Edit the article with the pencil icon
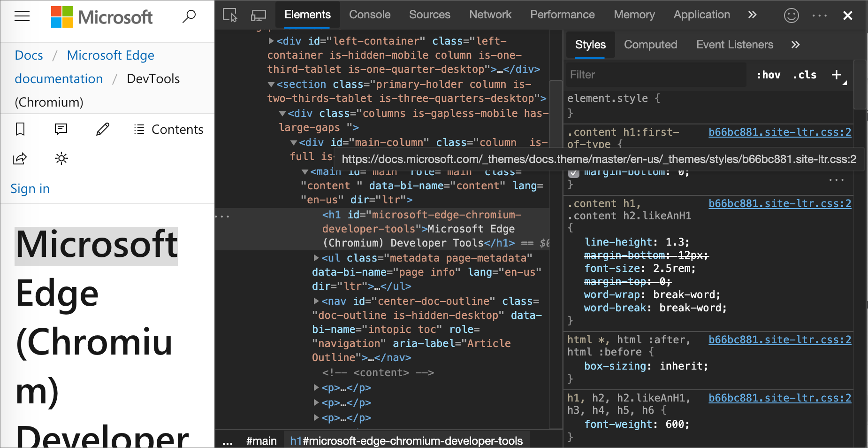 pos(103,129)
